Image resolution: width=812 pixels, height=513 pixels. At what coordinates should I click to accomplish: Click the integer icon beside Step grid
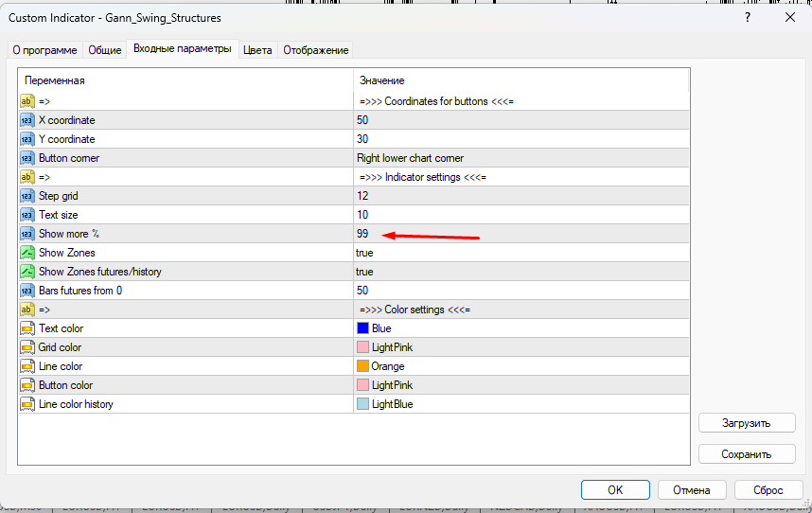click(26, 196)
